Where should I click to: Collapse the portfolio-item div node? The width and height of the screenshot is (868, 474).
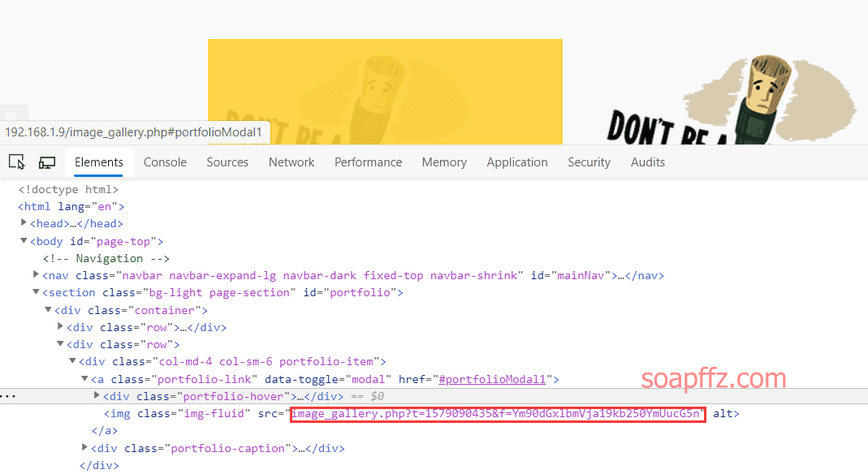pyautogui.click(x=72, y=360)
